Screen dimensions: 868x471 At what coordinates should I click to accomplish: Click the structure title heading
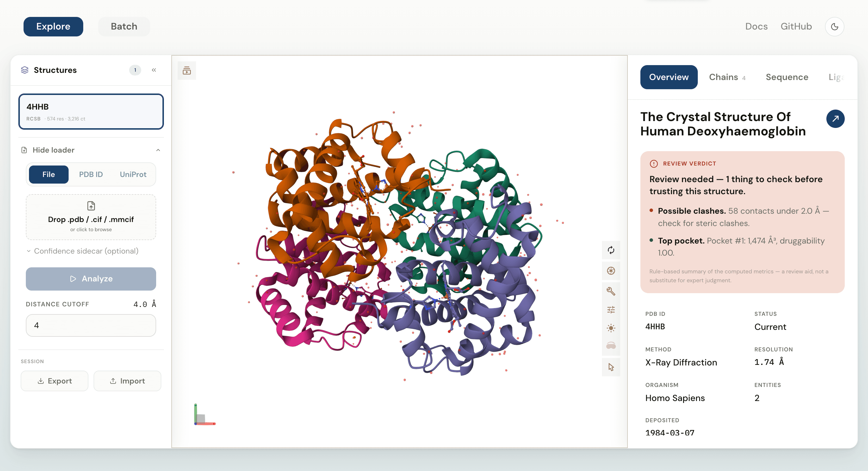click(x=723, y=124)
